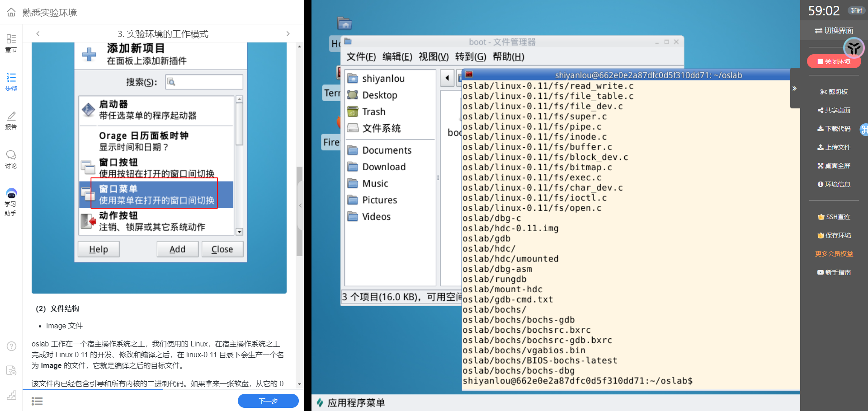Click the instructions panel vertical scrollbar
868x411 pixels.
tap(299, 212)
